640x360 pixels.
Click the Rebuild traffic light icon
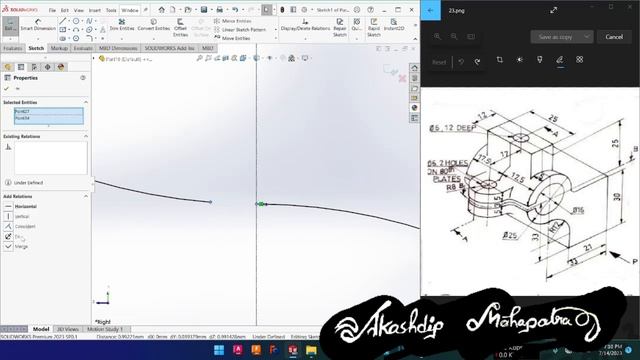coord(282,10)
